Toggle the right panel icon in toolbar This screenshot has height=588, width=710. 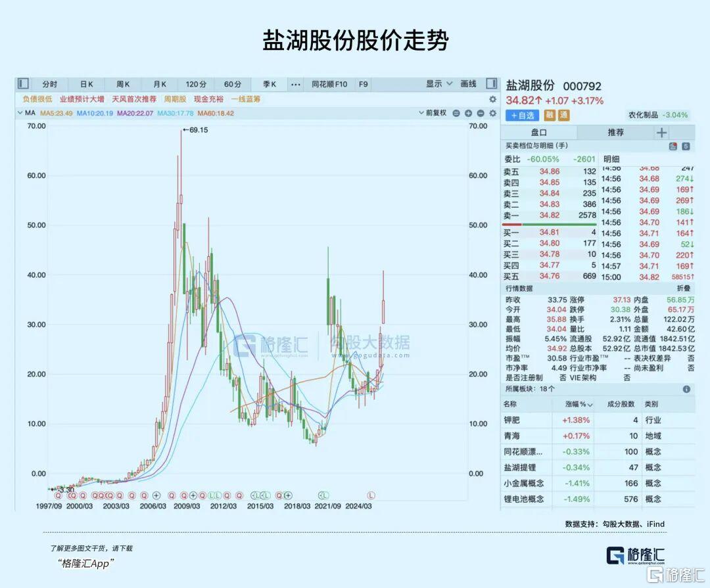[490, 84]
